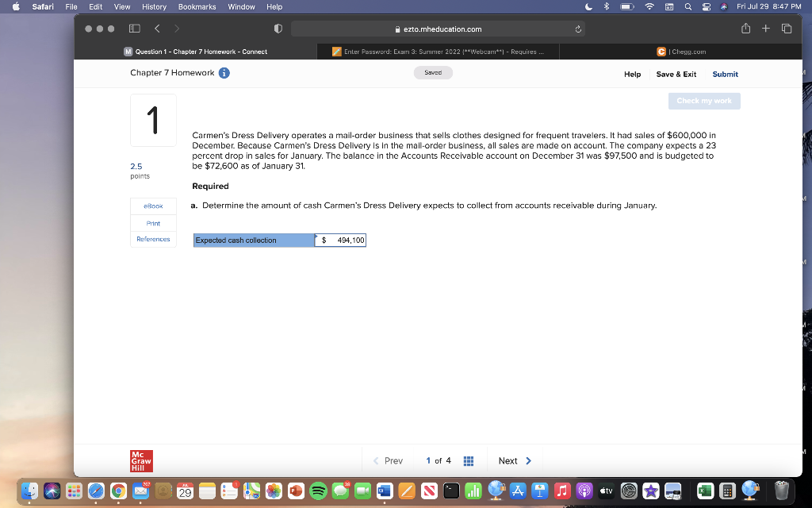Open App Store in the Dock
812x508 pixels.
pyautogui.click(x=518, y=491)
